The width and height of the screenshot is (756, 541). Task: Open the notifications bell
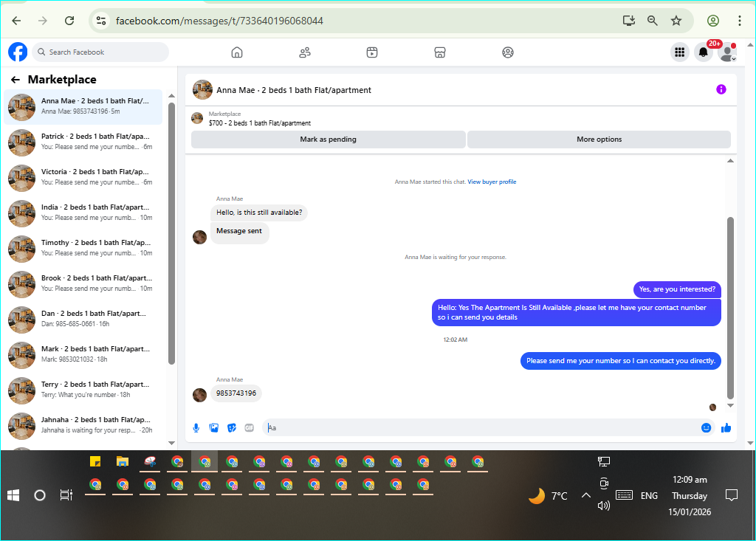pos(704,52)
